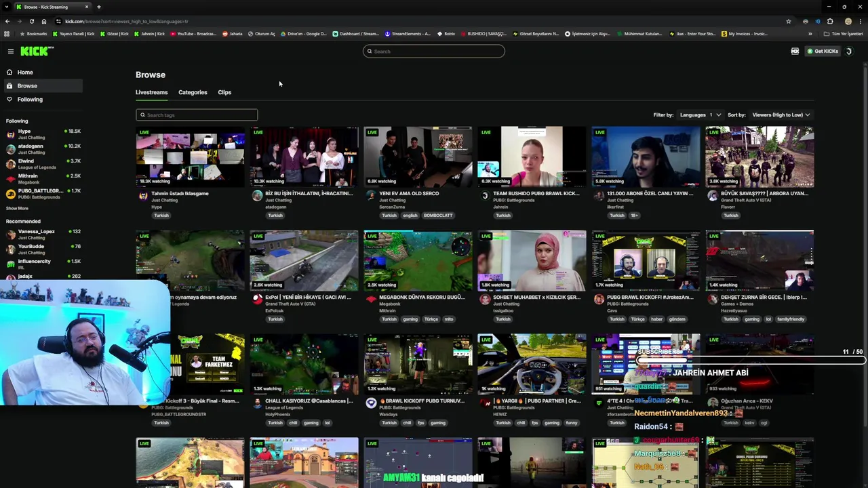Click the YourBudde avatar in Recommended
The image size is (868, 488).
click(11, 249)
